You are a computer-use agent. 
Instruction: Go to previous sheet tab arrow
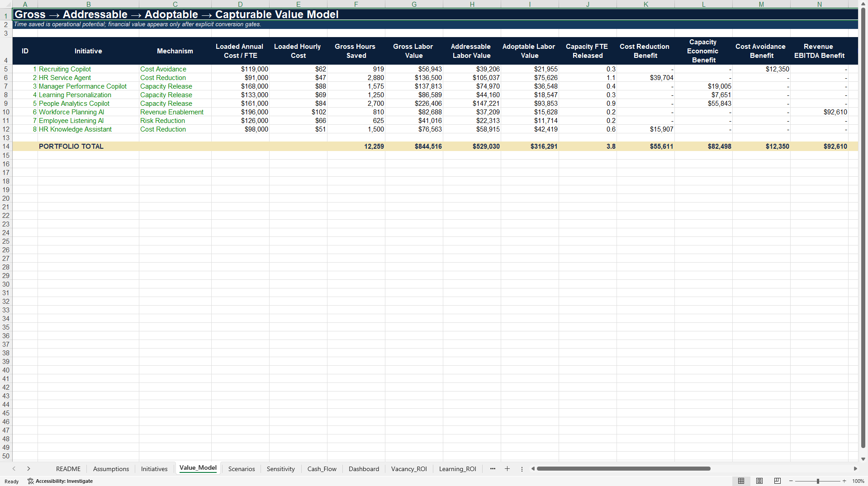[x=14, y=469]
